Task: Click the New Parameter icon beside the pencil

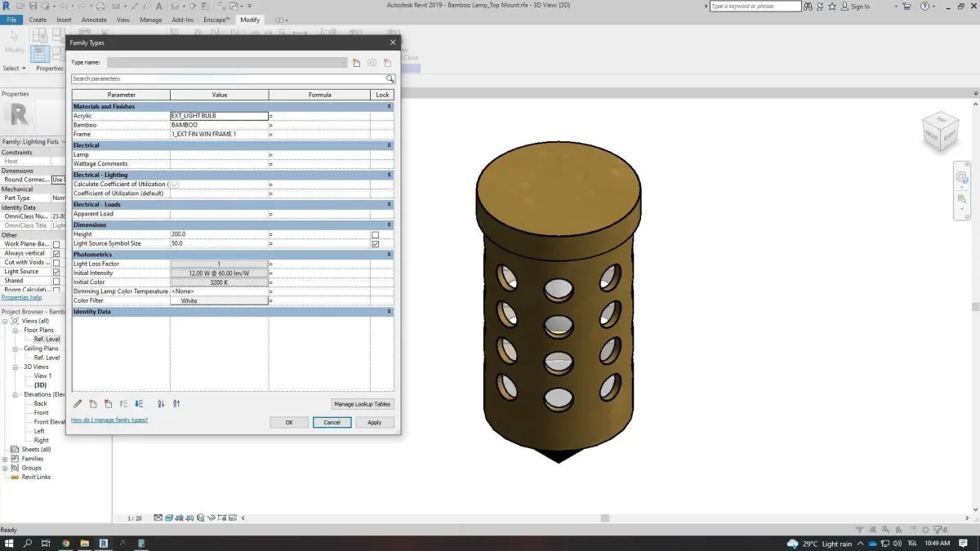Action: pyautogui.click(x=93, y=403)
